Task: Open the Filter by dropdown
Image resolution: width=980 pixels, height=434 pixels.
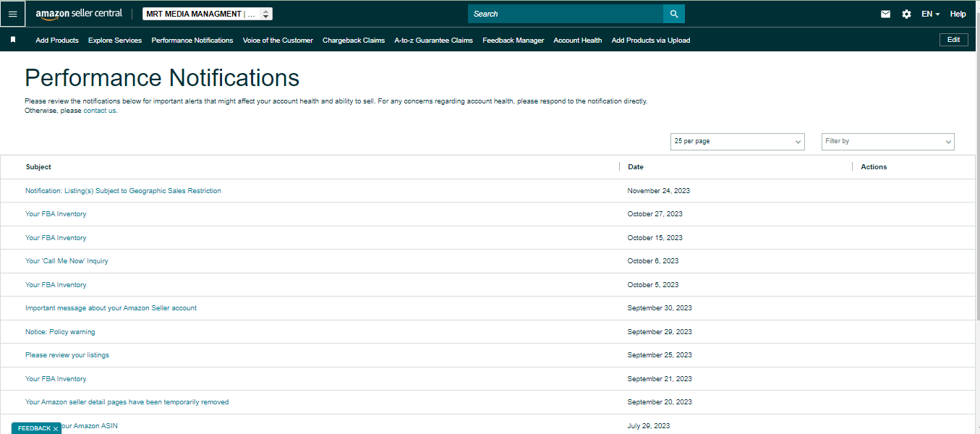Action: click(888, 142)
